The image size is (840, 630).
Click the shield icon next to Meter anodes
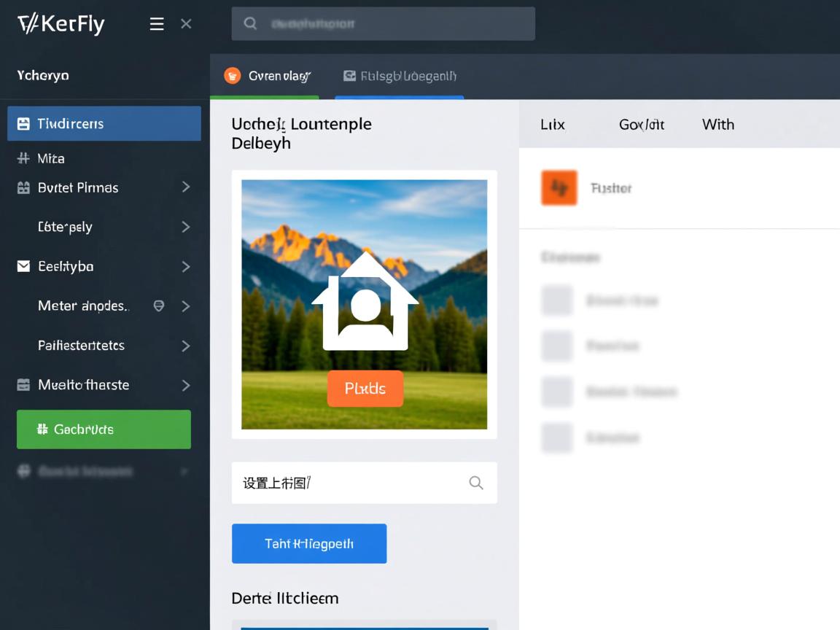tap(158, 306)
